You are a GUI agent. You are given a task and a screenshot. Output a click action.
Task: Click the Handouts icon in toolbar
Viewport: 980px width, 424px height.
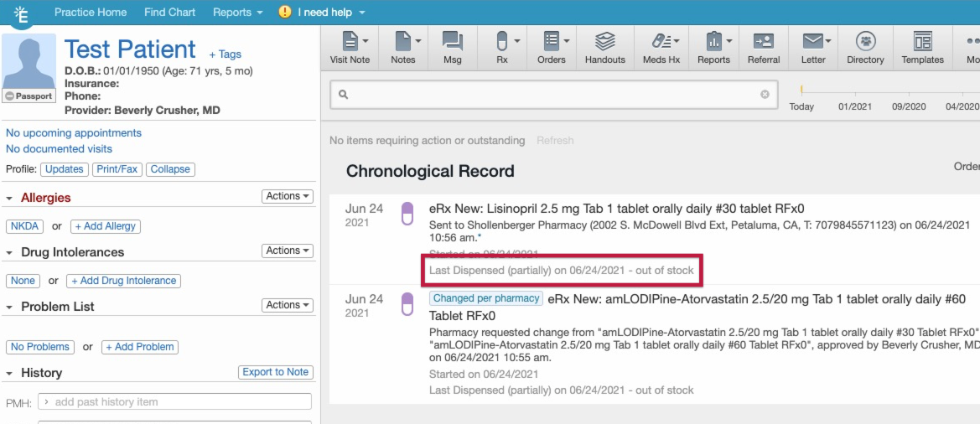pos(604,47)
